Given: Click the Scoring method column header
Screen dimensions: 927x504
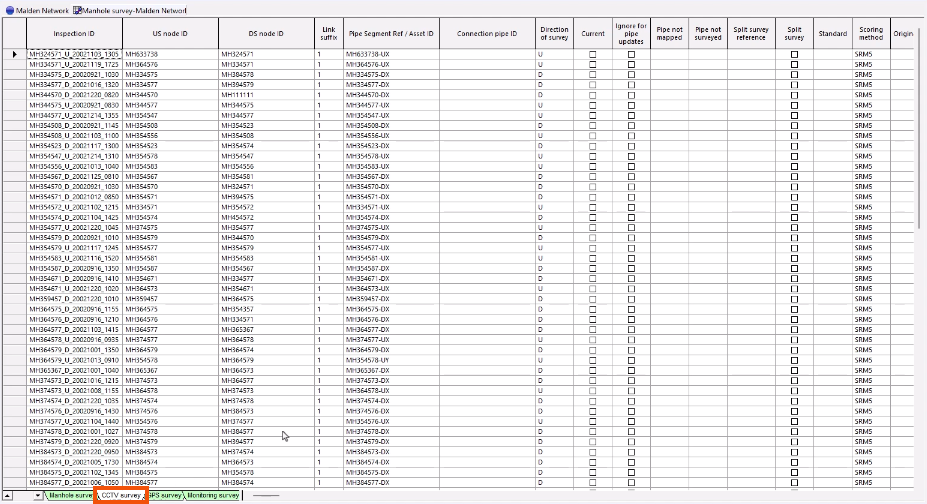Looking at the screenshot, I should (870, 33).
